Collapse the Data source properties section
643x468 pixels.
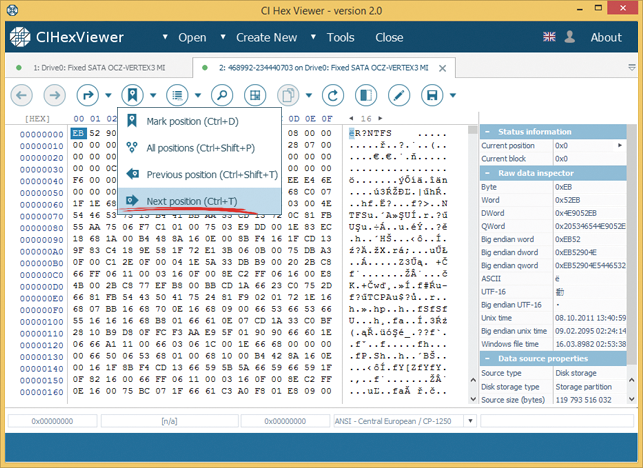pos(487,359)
